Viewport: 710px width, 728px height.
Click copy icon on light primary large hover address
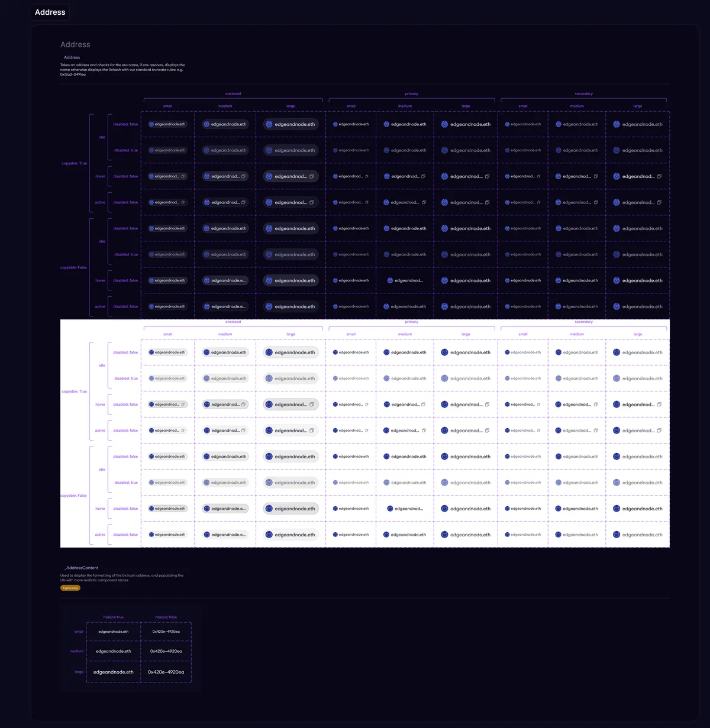click(487, 405)
